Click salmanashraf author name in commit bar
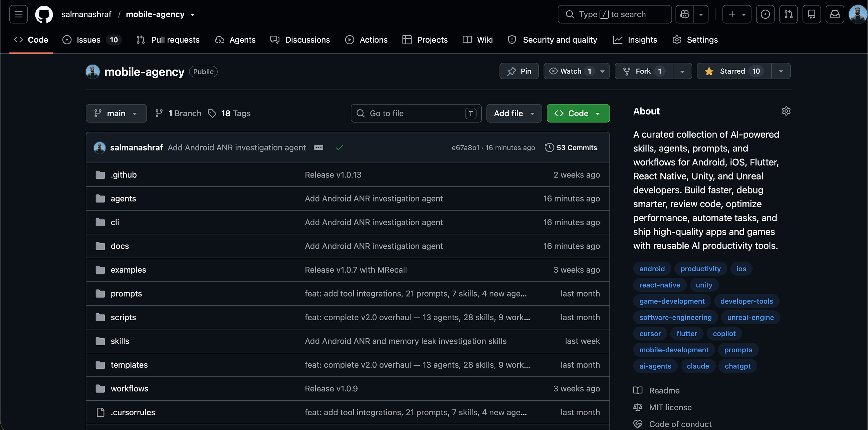This screenshot has width=868, height=430. pos(137,147)
